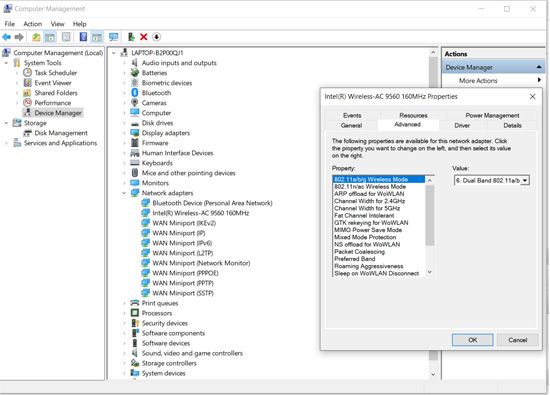Expand the Services and Applications node
This screenshot has height=395, width=550.
[x=6, y=143]
